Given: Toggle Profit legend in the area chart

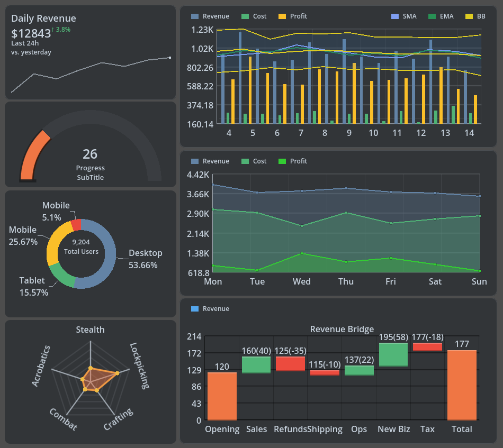Looking at the screenshot, I should coord(292,161).
